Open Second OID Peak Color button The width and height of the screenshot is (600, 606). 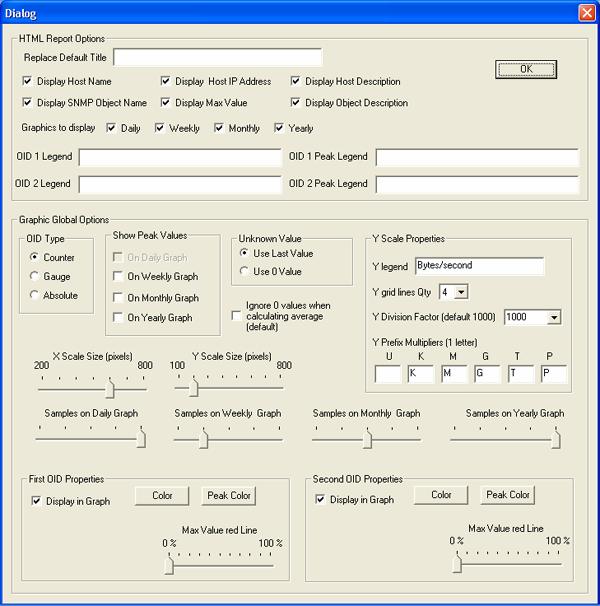[x=507, y=495]
